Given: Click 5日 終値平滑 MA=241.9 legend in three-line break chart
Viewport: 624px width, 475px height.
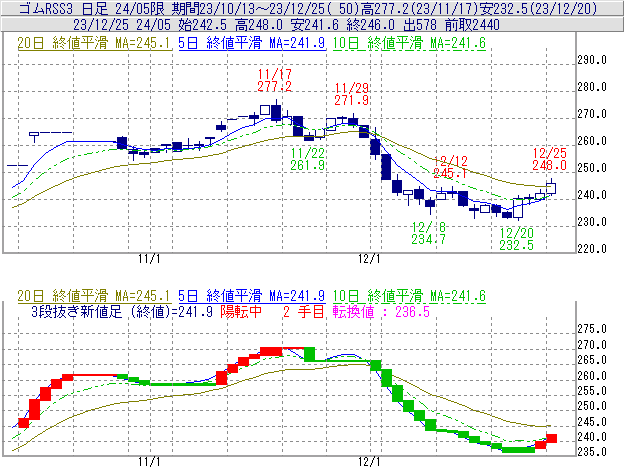Looking at the screenshot, I should 252,296.
